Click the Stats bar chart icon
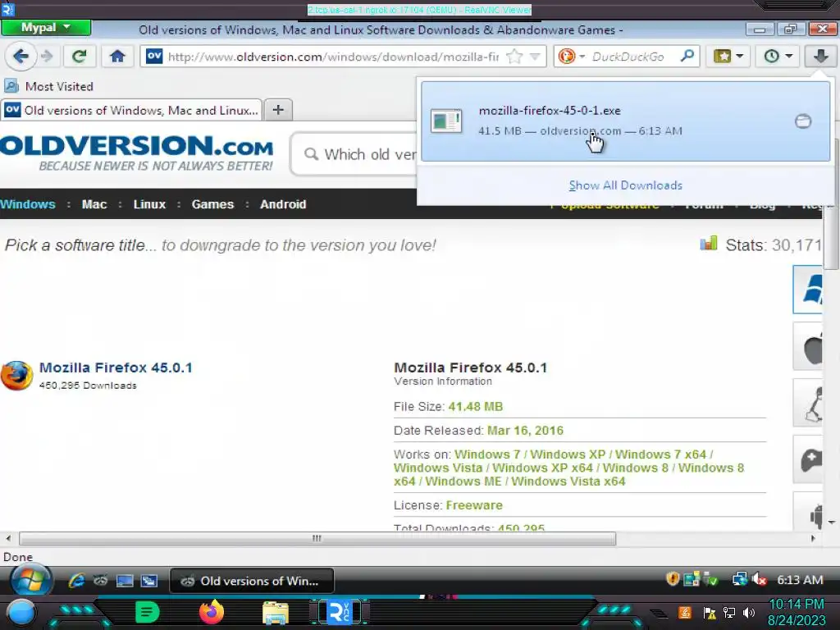Viewport: 840px width, 630px height. coord(708,244)
